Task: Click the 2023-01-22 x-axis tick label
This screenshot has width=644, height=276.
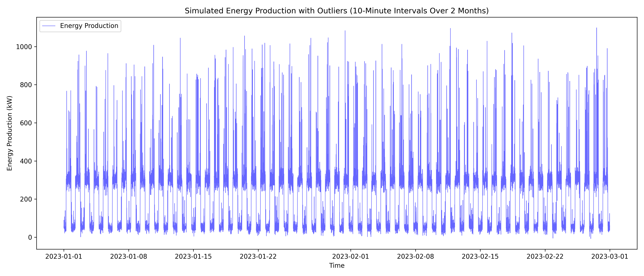Action: click(258, 257)
